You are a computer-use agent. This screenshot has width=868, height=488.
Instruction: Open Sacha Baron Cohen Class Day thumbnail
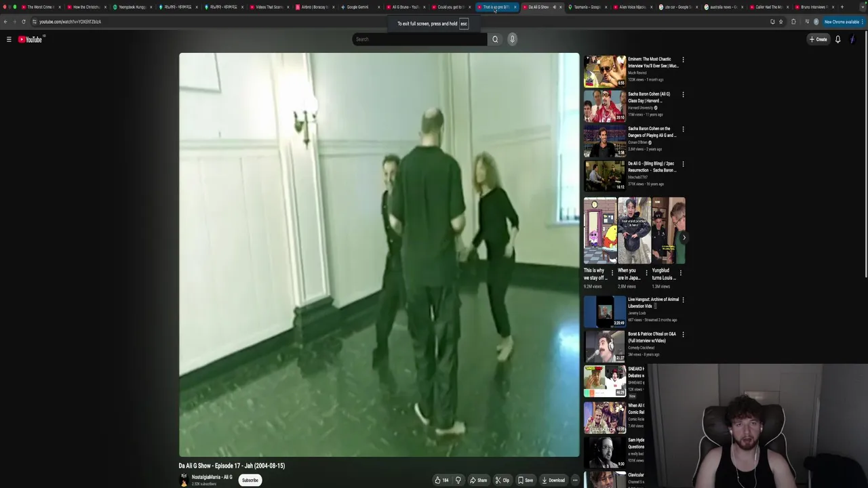pos(605,106)
